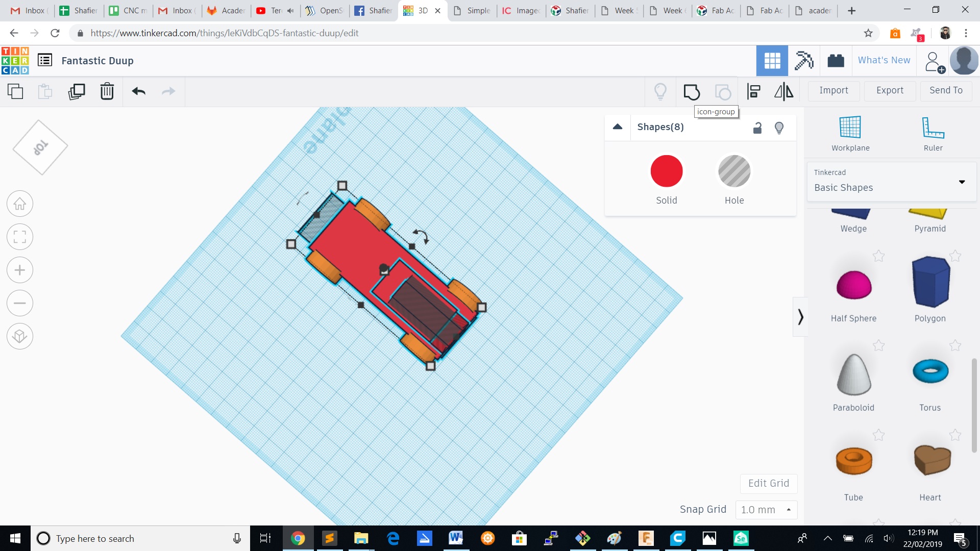Click the Mirror (flip) tool icon
The height and width of the screenshot is (551, 980).
(x=783, y=92)
